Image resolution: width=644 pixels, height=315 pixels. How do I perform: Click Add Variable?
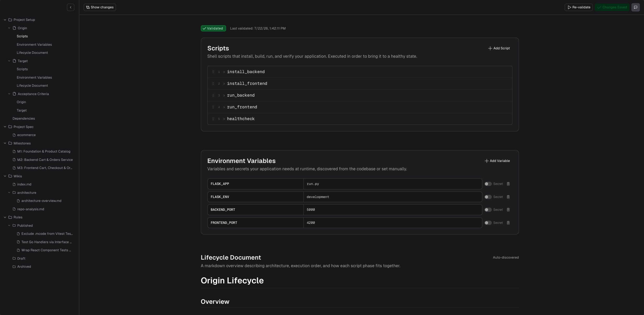[497, 161]
